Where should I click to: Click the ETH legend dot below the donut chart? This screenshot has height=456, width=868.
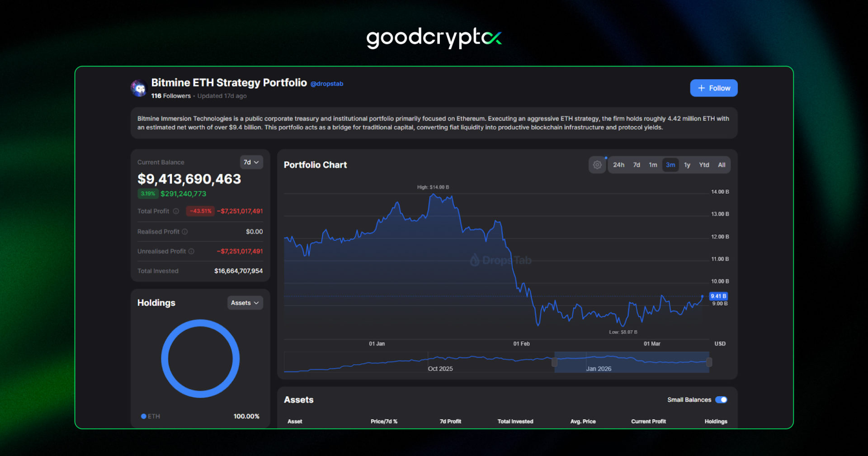pyautogui.click(x=143, y=416)
